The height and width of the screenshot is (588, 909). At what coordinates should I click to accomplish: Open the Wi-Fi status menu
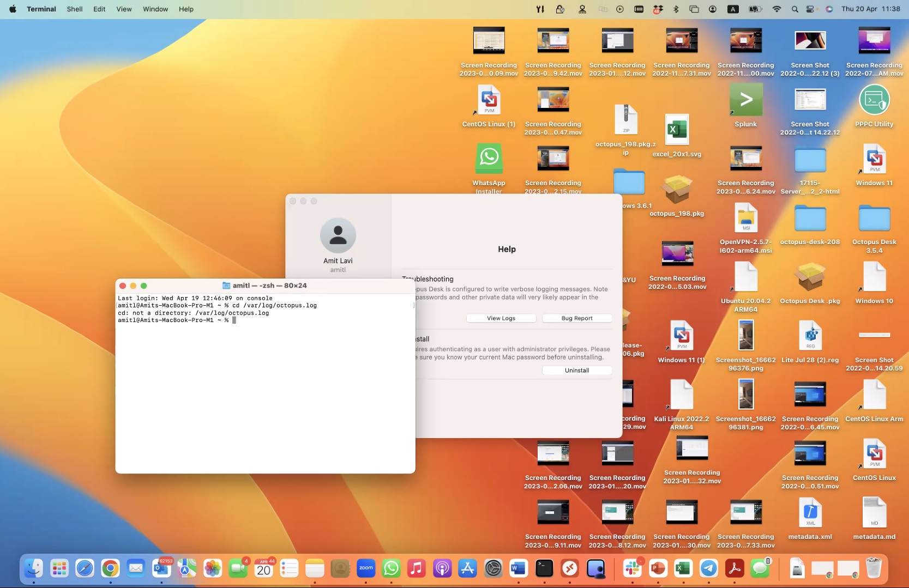click(776, 9)
